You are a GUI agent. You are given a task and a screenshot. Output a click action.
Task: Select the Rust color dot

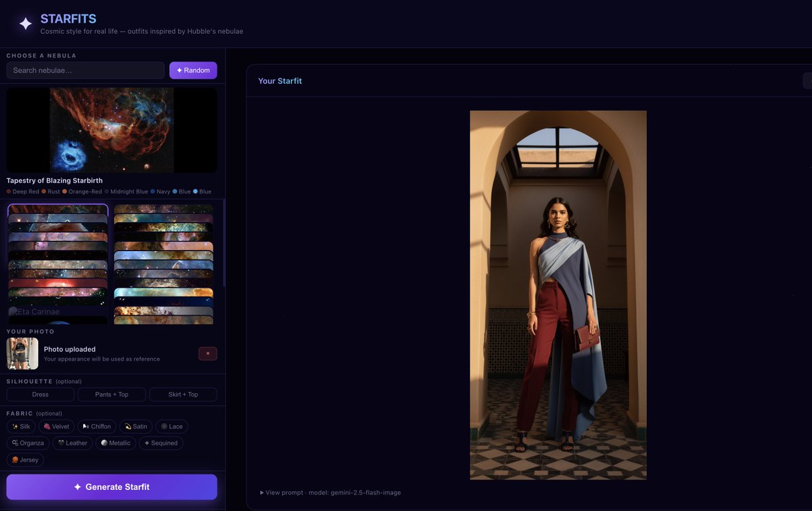(x=44, y=192)
